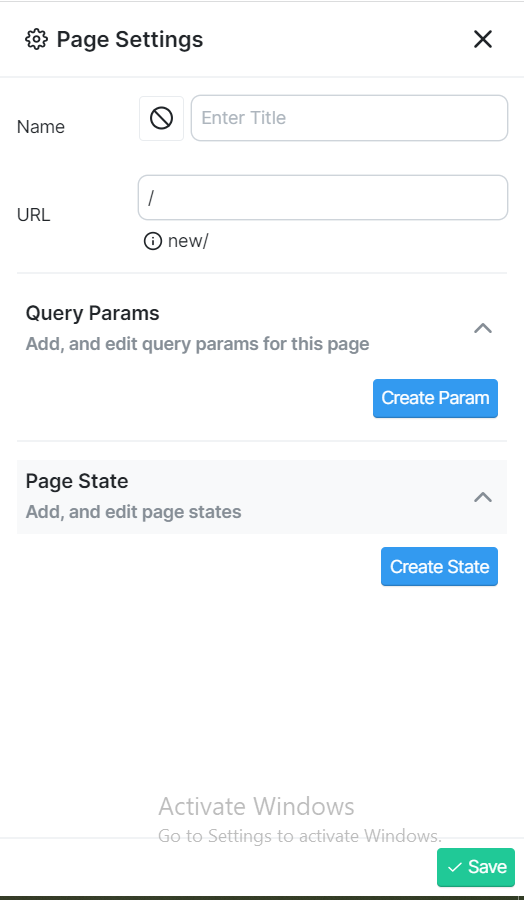524x900 pixels.
Task: Click the checkmark icon on Save button
Action: click(x=455, y=867)
